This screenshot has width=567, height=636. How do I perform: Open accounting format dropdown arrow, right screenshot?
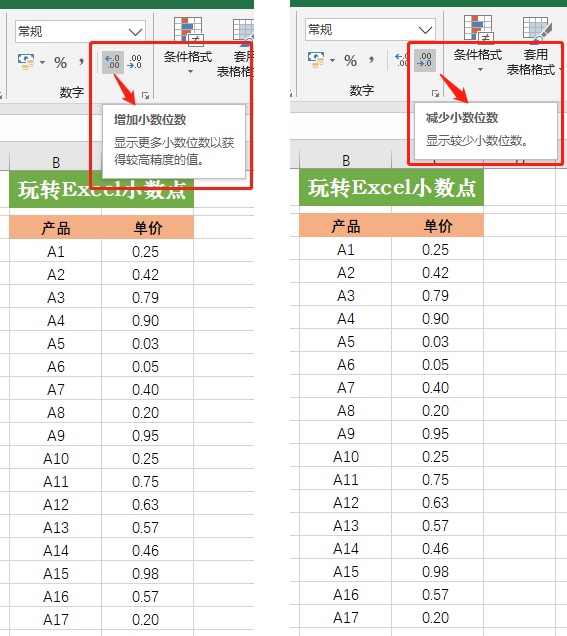tap(332, 61)
